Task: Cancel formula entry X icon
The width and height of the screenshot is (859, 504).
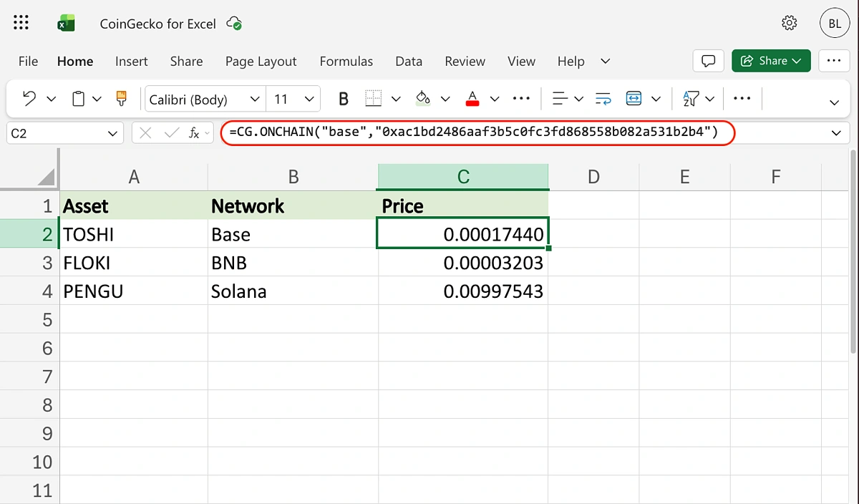Action: coord(146,133)
